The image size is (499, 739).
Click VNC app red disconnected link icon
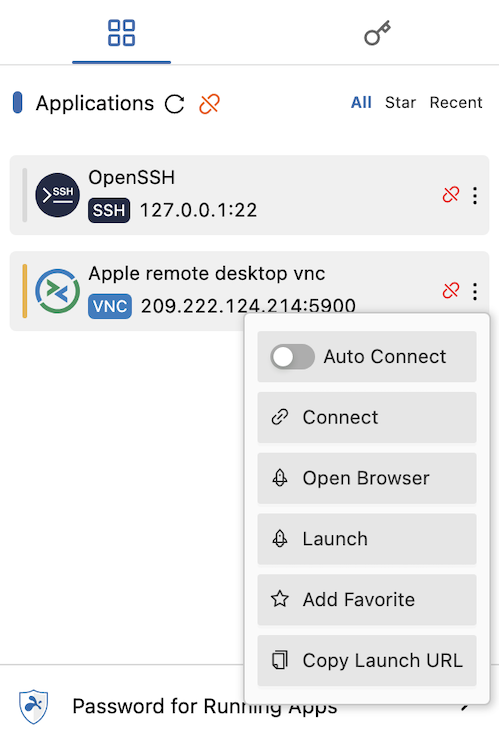click(451, 290)
